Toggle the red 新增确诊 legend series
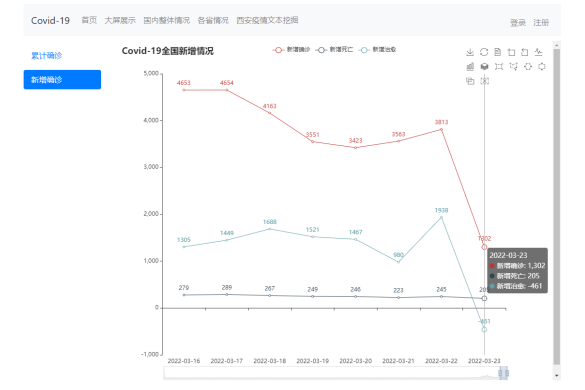The width and height of the screenshot is (585, 390). [x=291, y=50]
